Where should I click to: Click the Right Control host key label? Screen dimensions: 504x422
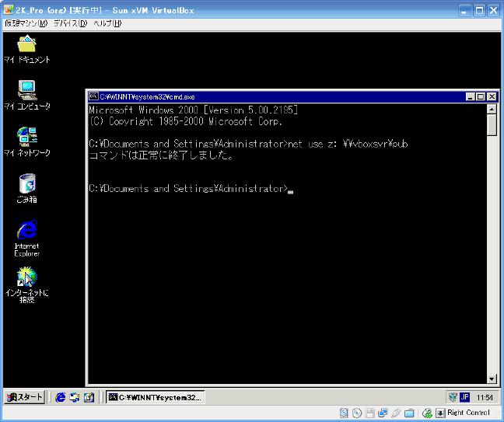pos(469,413)
